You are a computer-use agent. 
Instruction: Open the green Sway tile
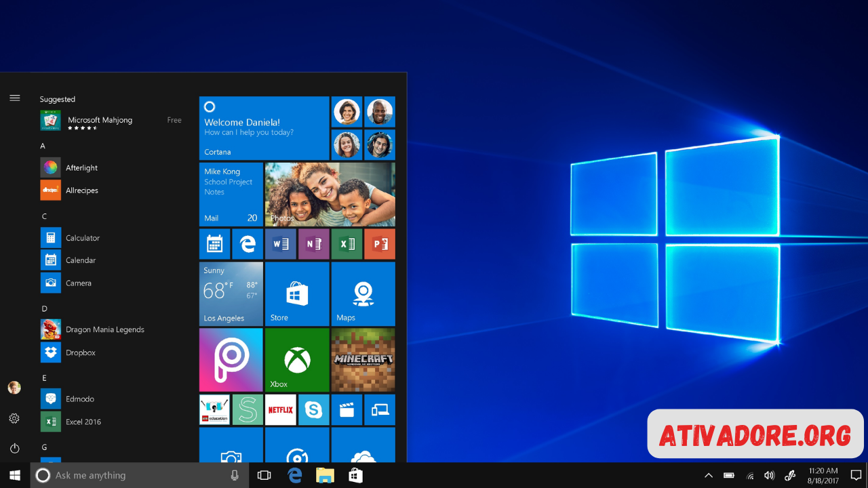tap(248, 409)
